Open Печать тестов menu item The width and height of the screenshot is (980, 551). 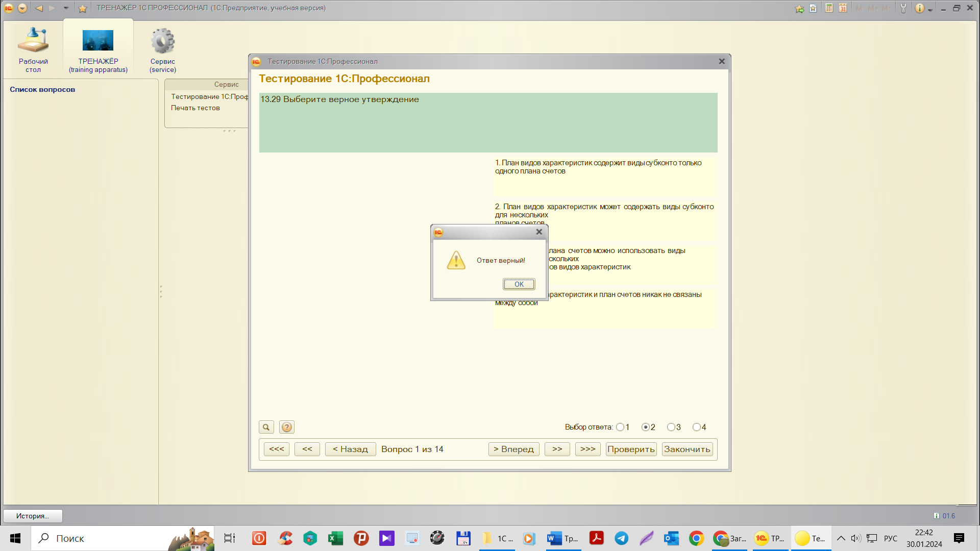[x=195, y=108]
